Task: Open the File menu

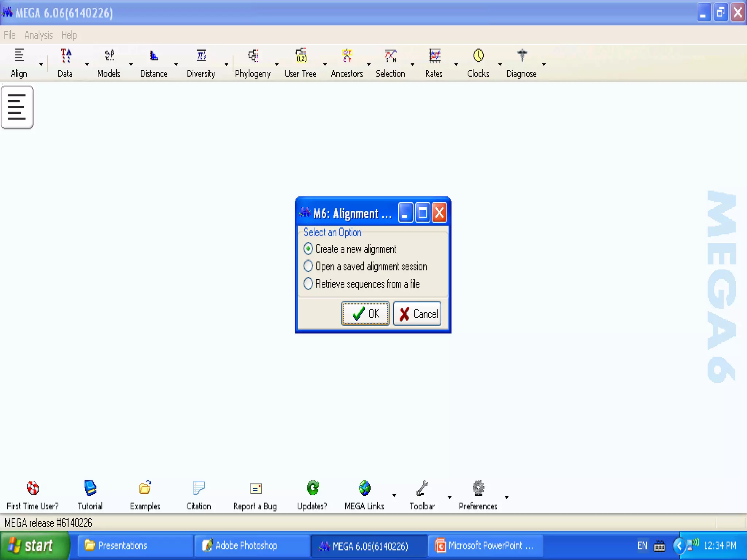Action: [x=10, y=35]
